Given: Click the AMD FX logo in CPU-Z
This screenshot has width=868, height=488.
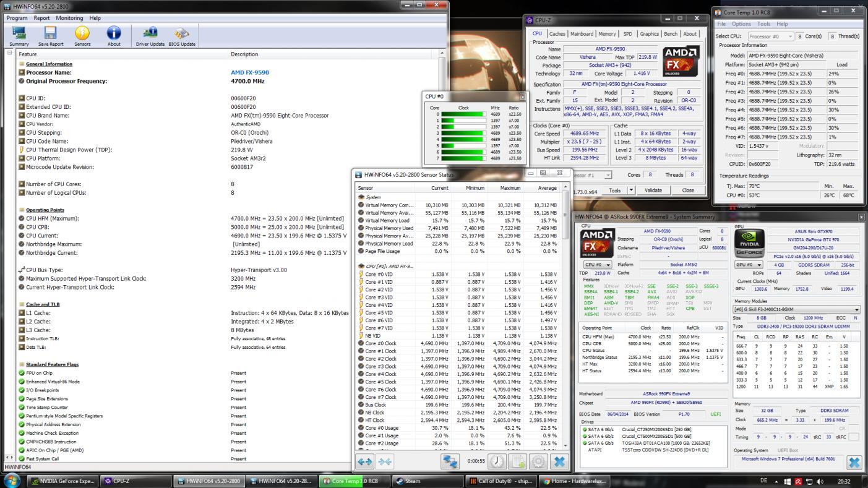Looking at the screenshot, I should [x=681, y=61].
